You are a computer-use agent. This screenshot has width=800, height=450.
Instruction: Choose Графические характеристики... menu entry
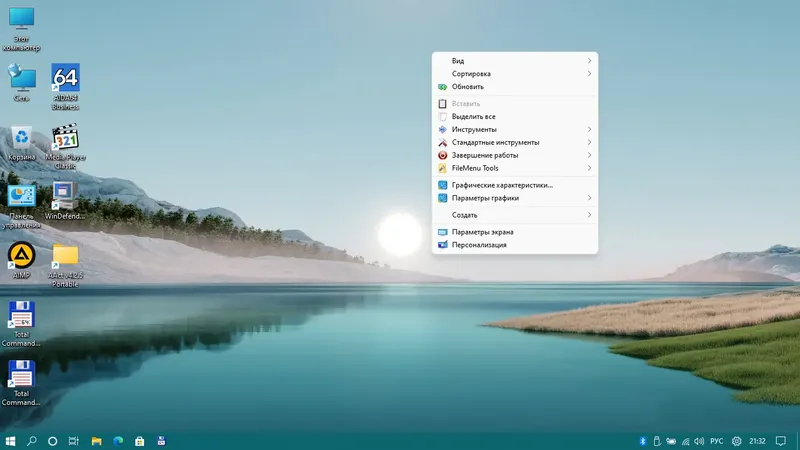515,185
